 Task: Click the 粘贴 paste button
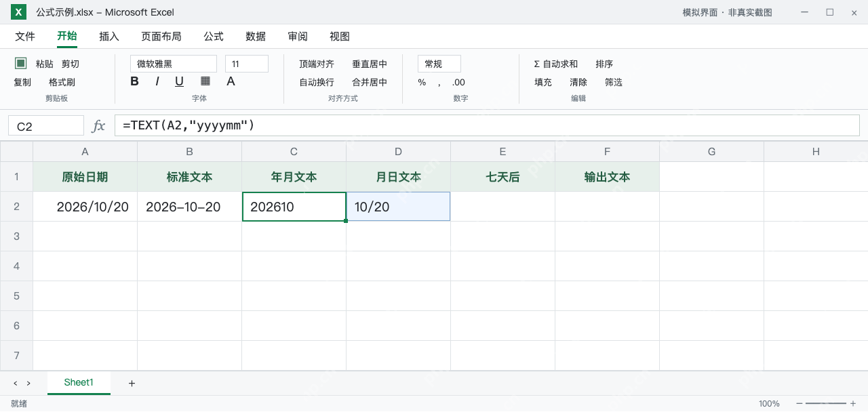pos(45,64)
